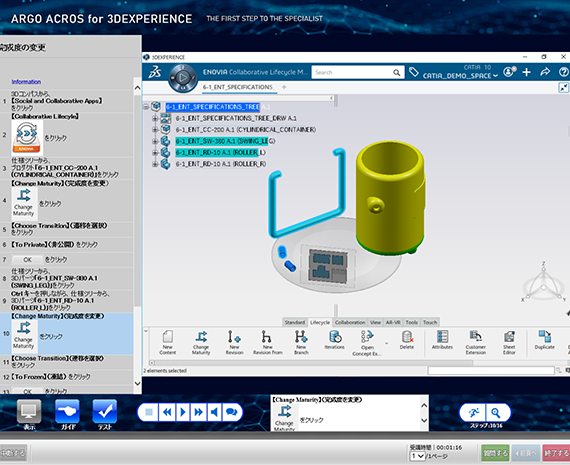Select 6-1_ENT_RD-10 A.1 (ROLLER_R) tree item
The width and height of the screenshot is (570, 465).
[221, 164]
